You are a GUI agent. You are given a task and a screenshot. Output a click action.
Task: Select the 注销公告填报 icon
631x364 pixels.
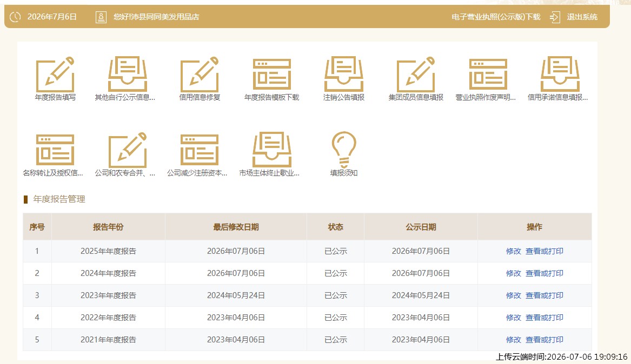(x=344, y=75)
